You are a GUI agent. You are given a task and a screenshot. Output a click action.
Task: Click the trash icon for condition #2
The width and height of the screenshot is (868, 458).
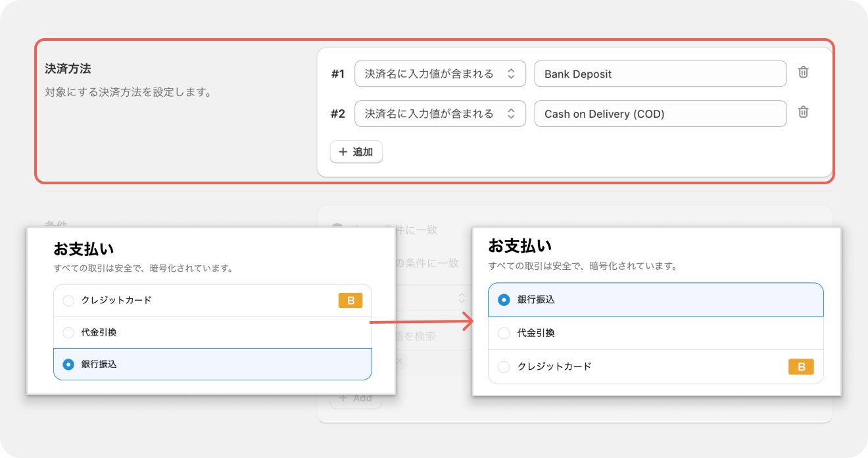[803, 112]
